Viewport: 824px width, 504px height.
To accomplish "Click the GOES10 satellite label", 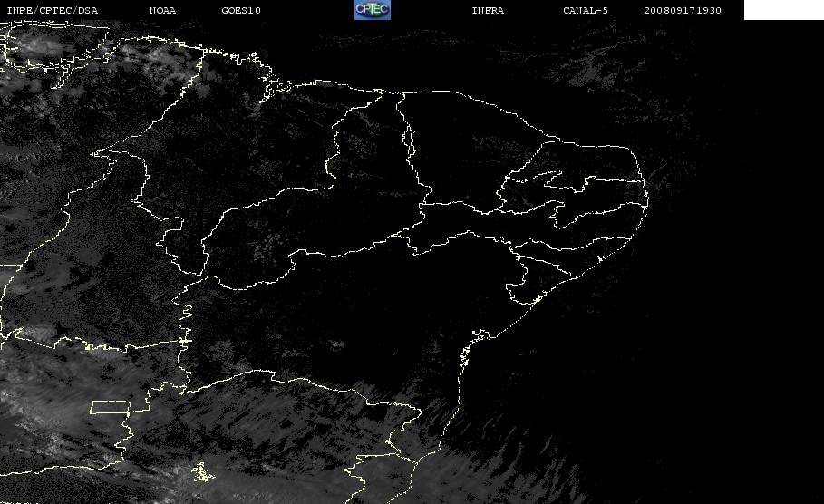I will pos(241,10).
